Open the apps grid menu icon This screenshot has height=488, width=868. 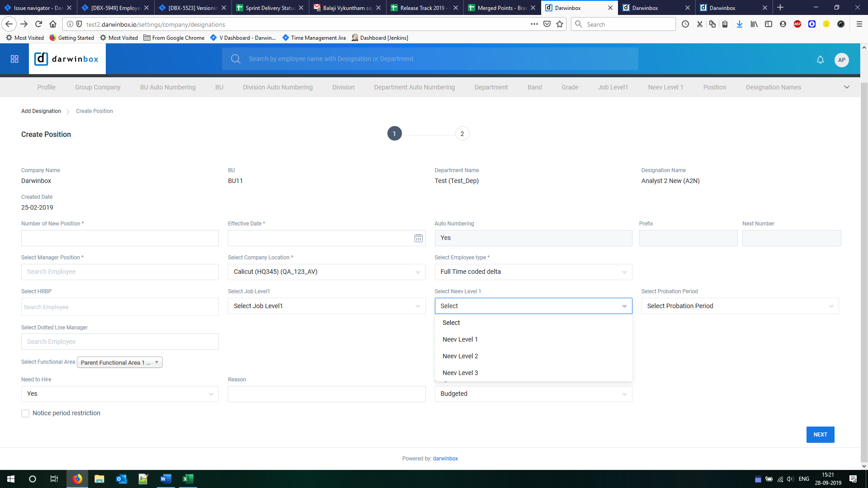tap(14, 59)
